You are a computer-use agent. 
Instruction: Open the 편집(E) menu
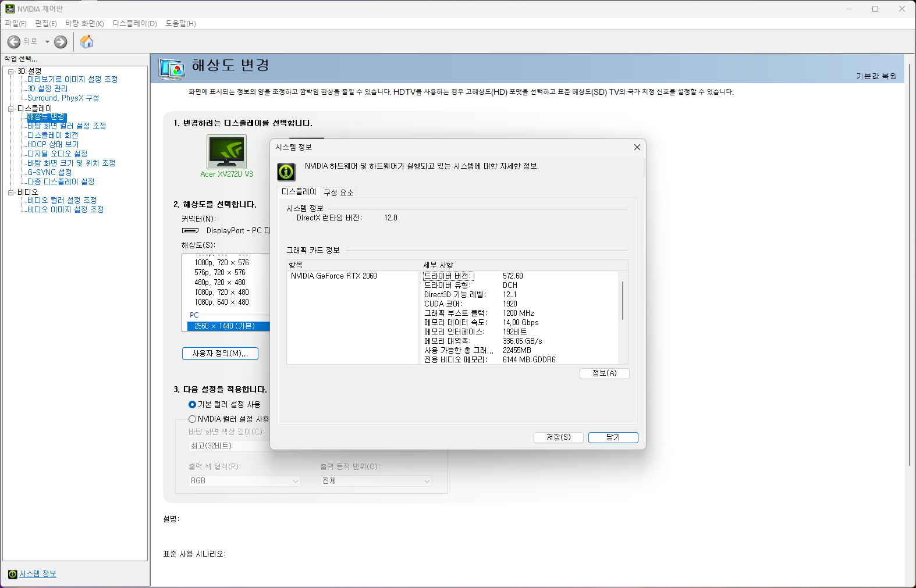[46, 24]
